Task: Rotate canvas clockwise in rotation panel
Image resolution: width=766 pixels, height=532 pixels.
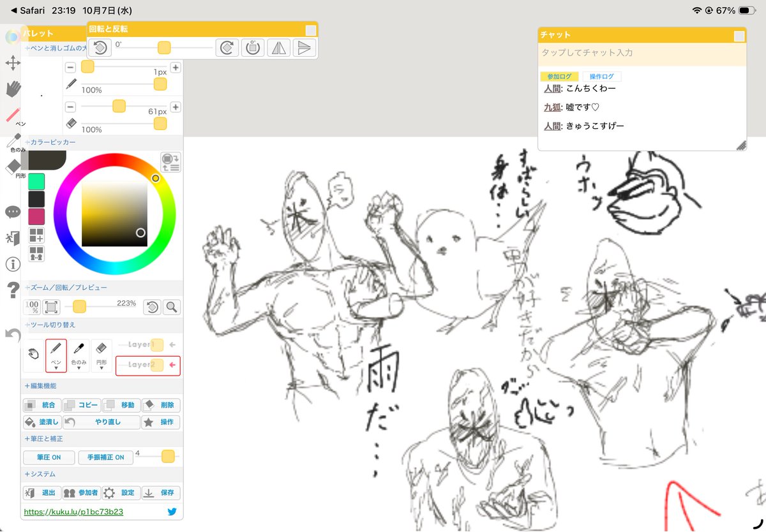Action: click(227, 48)
